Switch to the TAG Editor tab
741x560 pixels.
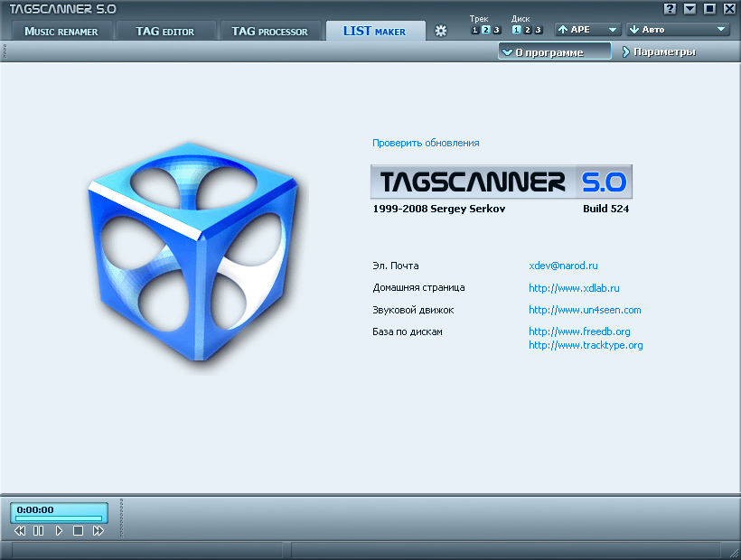click(x=165, y=32)
